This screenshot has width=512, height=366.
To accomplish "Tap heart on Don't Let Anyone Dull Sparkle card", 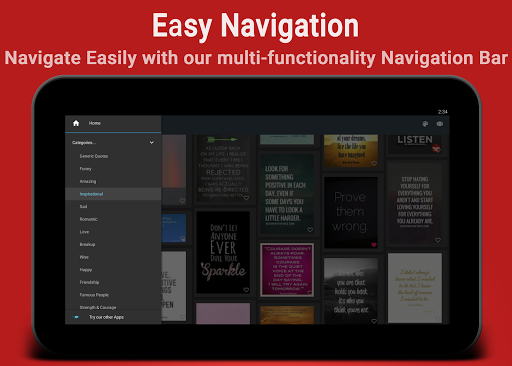I will coord(246,290).
